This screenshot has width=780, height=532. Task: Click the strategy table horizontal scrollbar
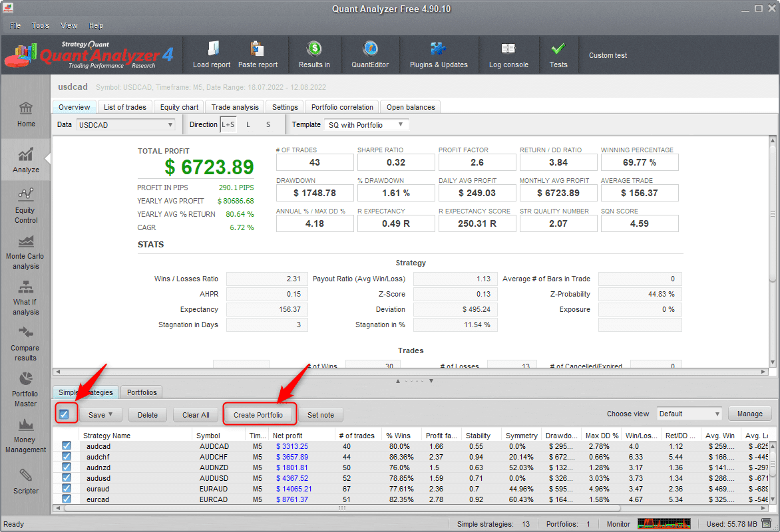tap(342, 507)
